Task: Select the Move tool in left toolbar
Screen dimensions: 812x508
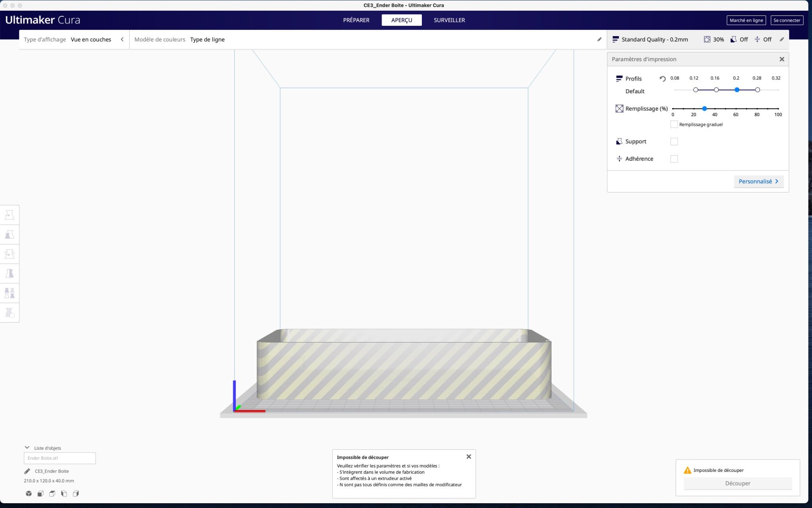Action: pyautogui.click(x=10, y=215)
